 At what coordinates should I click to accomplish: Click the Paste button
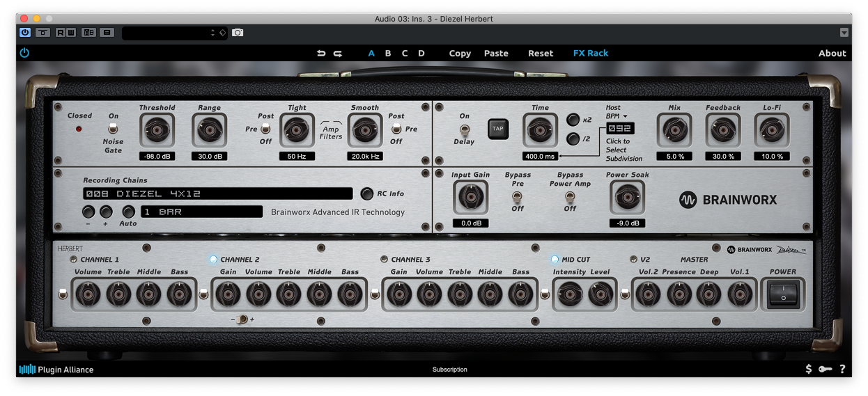click(496, 53)
